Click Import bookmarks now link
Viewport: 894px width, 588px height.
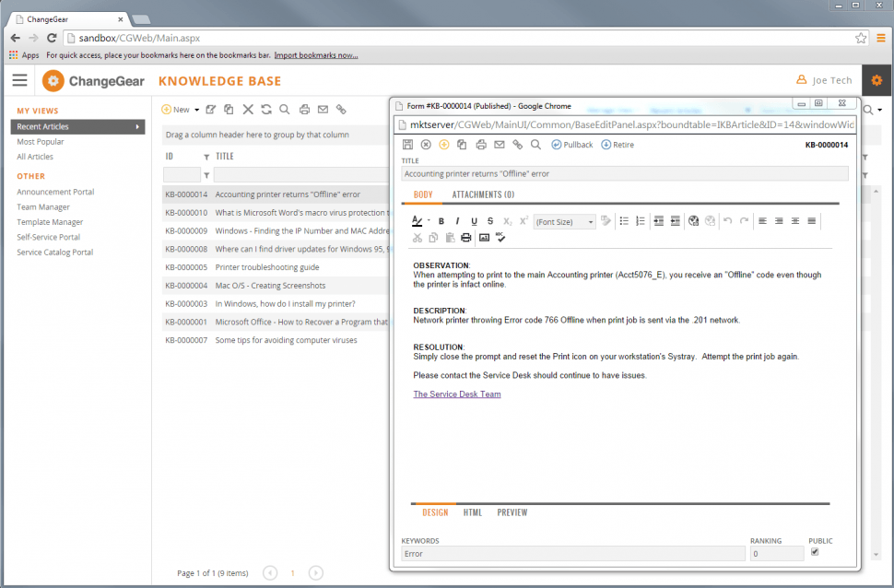316,55
